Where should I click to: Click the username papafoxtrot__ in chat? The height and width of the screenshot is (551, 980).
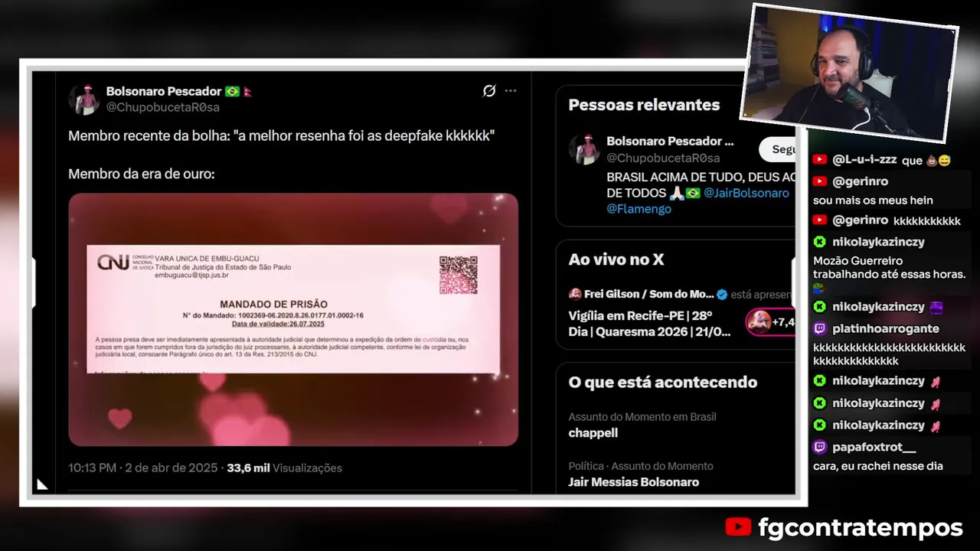click(x=874, y=447)
